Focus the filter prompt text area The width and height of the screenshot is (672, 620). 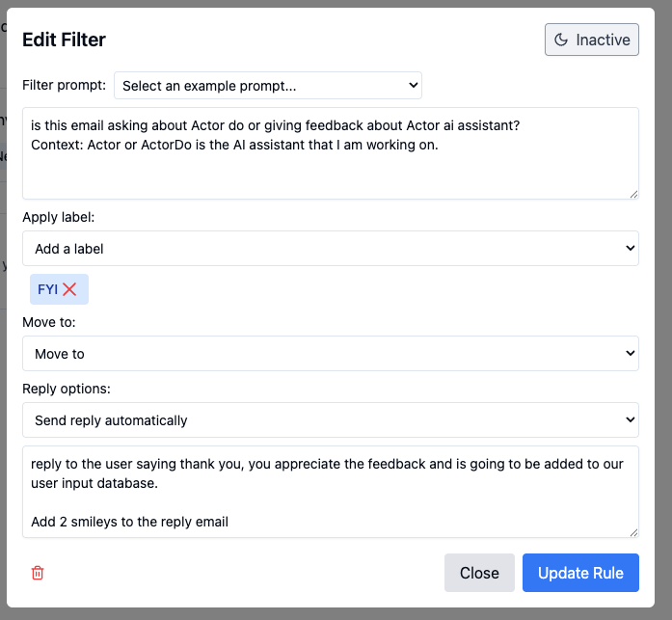point(331,153)
